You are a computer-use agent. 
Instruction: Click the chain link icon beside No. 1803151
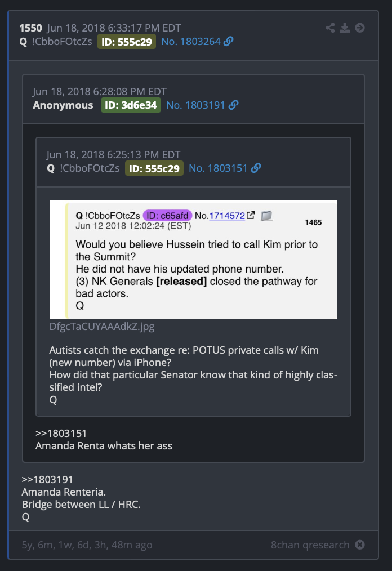[x=256, y=168]
